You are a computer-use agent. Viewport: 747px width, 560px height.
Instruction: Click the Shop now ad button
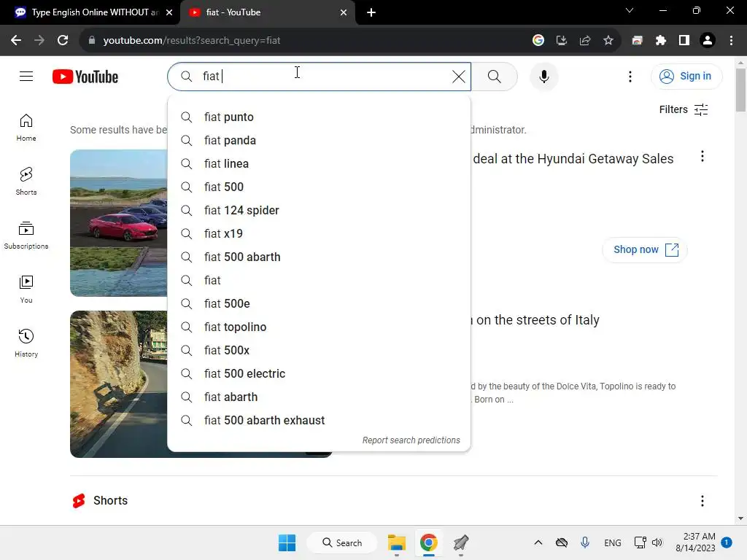tap(645, 249)
